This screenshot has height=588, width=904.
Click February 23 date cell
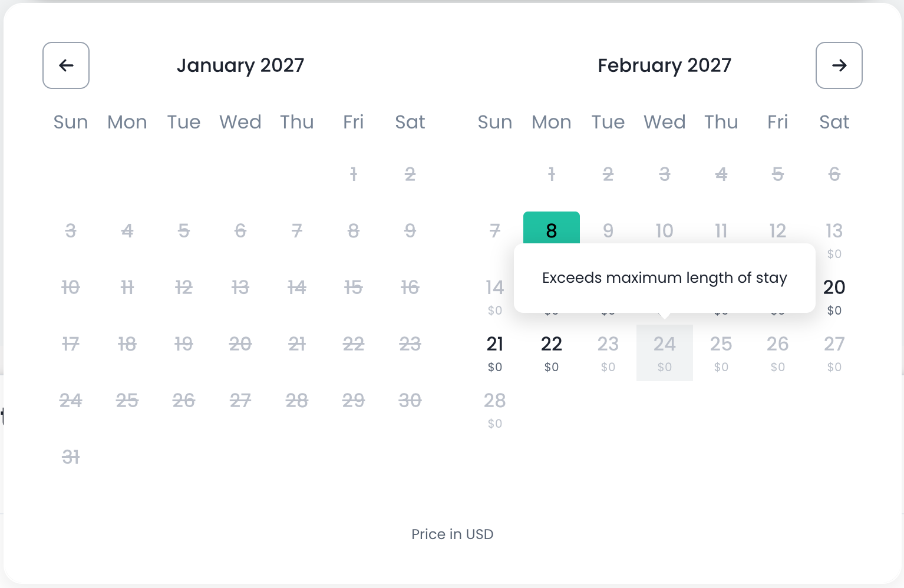click(608, 352)
